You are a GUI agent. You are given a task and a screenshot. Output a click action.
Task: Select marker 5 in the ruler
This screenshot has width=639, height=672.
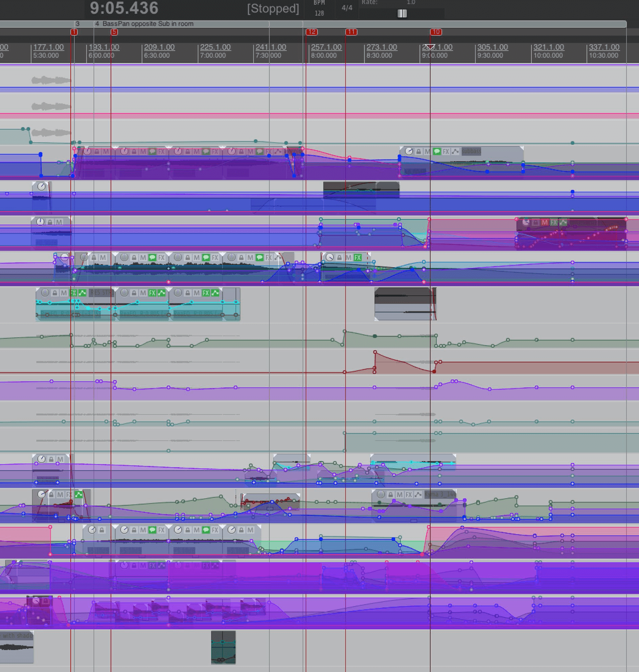point(114,32)
